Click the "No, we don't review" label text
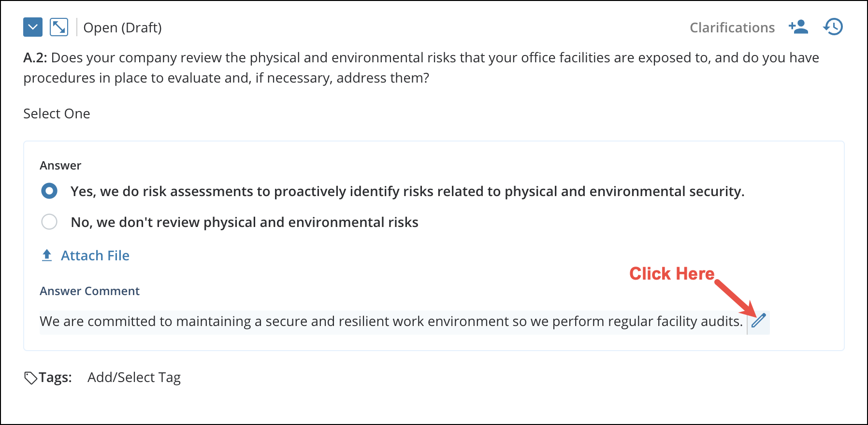 [244, 222]
